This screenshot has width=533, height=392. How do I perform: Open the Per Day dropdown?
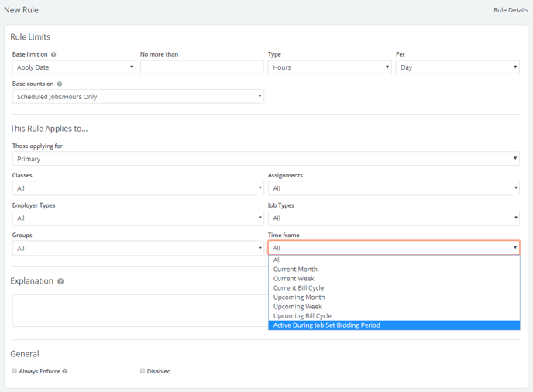[457, 67]
